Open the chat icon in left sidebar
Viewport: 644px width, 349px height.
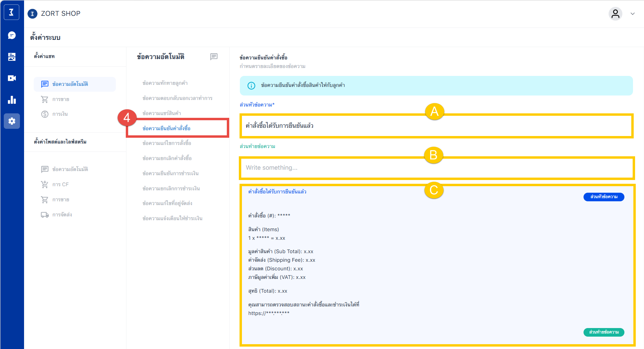click(x=12, y=35)
